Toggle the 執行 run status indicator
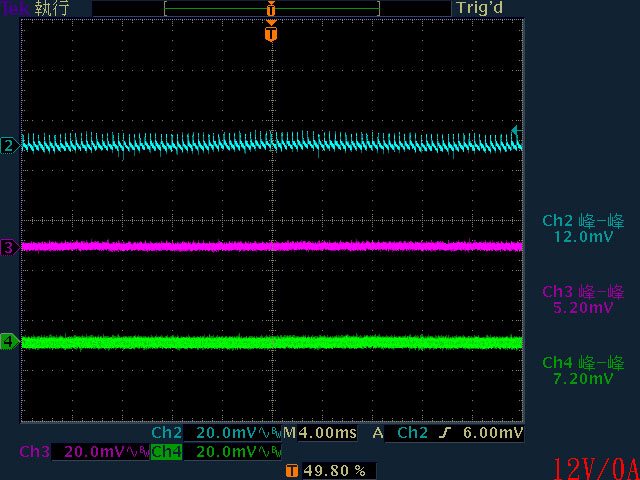The image size is (640, 480). coord(50,8)
